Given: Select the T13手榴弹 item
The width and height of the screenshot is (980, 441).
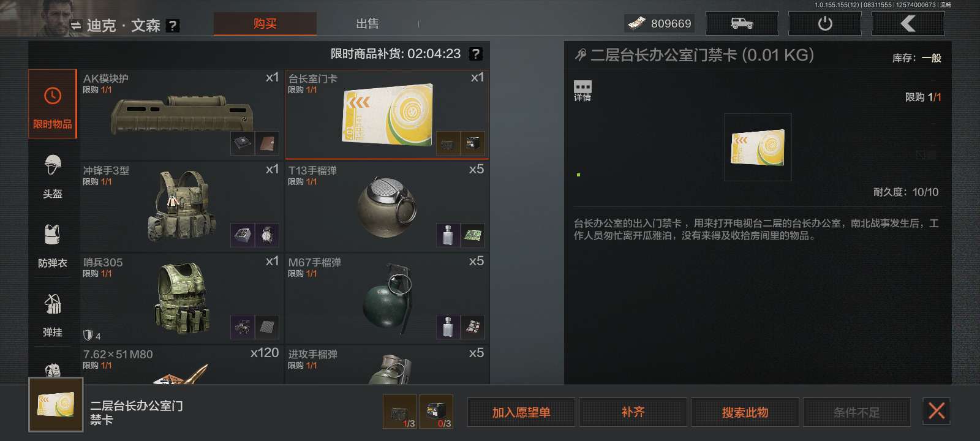Looking at the screenshot, I should click(x=387, y=206).
